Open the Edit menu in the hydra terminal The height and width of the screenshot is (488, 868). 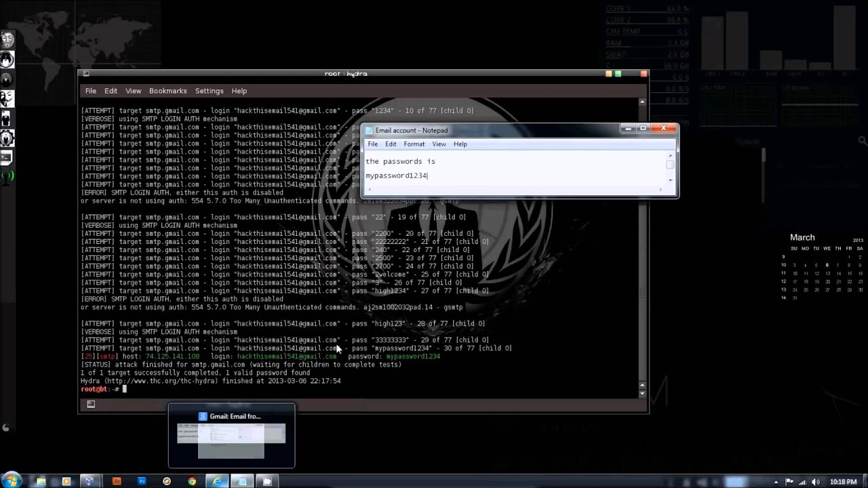(111, 91)
